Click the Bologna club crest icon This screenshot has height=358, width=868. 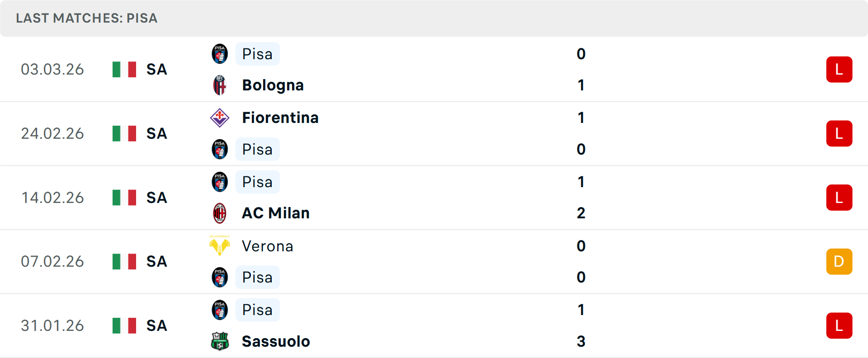[x=220, y=85]
